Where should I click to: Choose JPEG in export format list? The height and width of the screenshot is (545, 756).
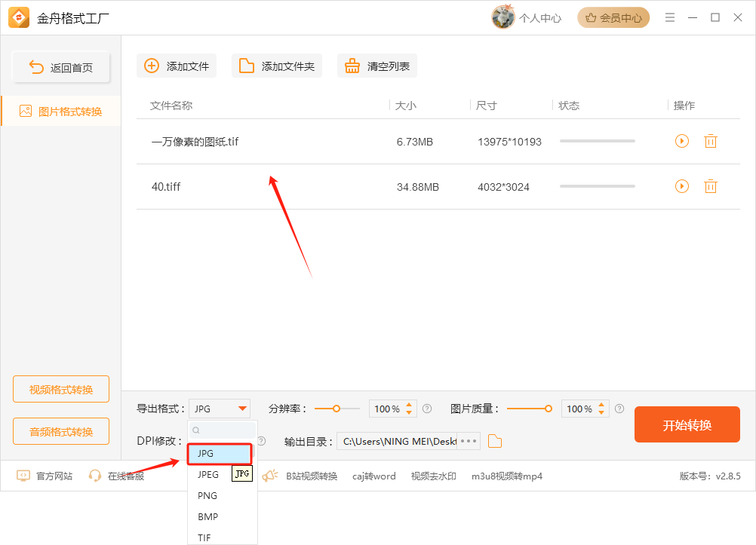(208, 475)
